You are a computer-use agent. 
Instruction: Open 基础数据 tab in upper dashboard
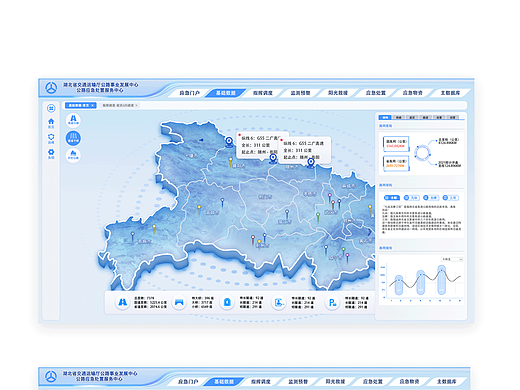[x=226, y=93]
